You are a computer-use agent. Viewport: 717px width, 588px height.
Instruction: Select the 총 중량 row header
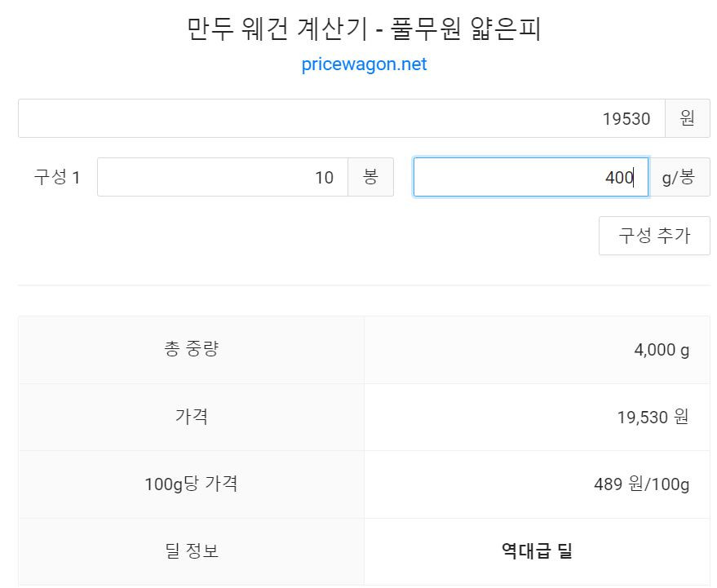(x=191, y=349)
